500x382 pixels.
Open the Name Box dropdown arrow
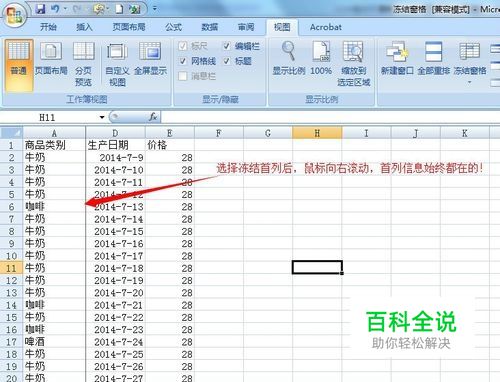(102, 117)
